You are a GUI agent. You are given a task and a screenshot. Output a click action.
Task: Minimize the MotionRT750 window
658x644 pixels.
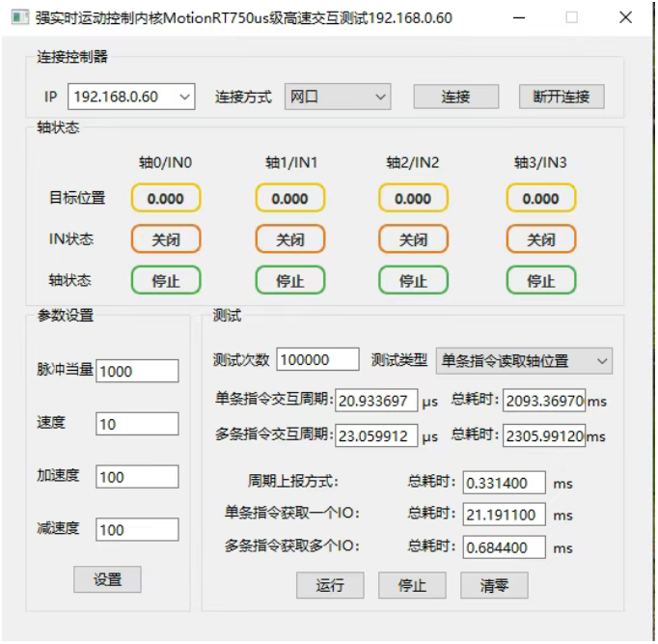coord(519,17)
